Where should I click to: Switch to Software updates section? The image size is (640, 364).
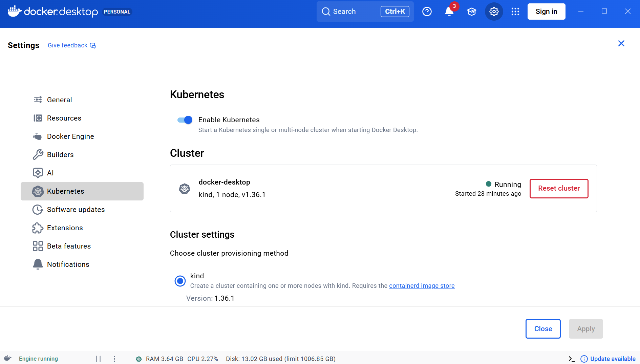tap(82, 210)
